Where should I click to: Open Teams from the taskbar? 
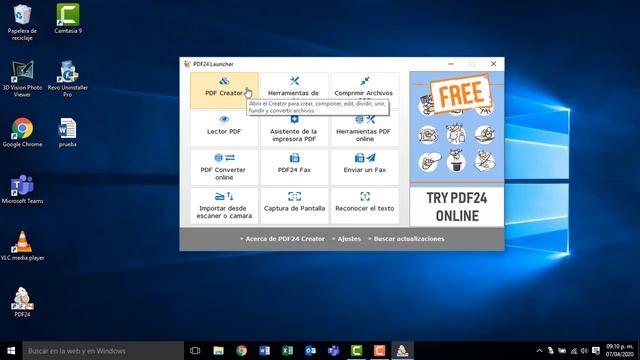pos(333,351)
